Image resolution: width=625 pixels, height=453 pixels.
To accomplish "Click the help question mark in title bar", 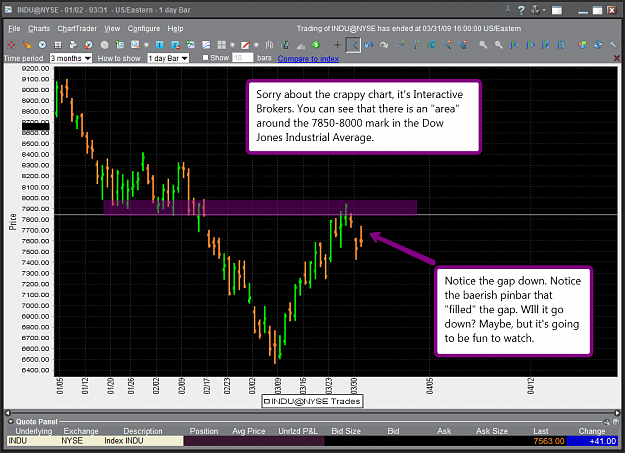I will pos(521,10).
